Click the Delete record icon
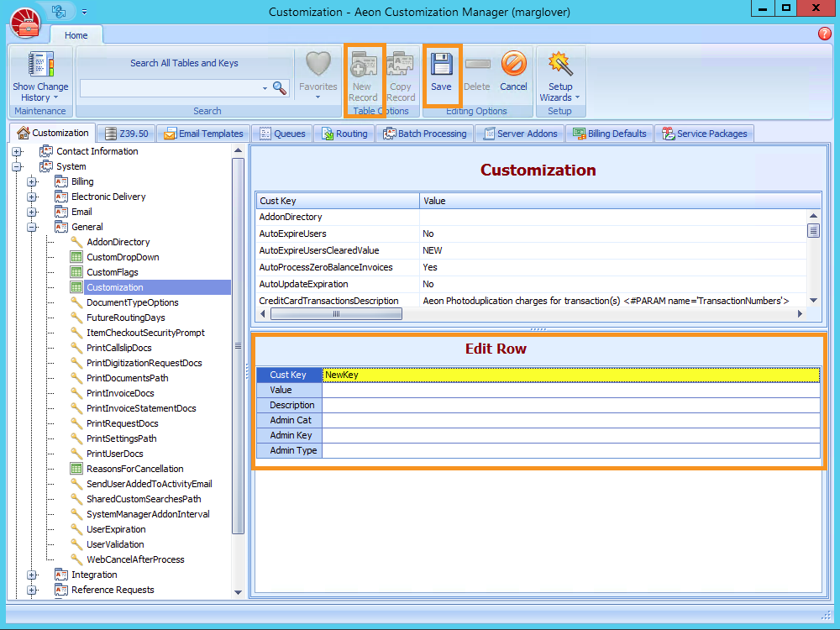Viewport: 840px width, 630px height. point(477,67)
